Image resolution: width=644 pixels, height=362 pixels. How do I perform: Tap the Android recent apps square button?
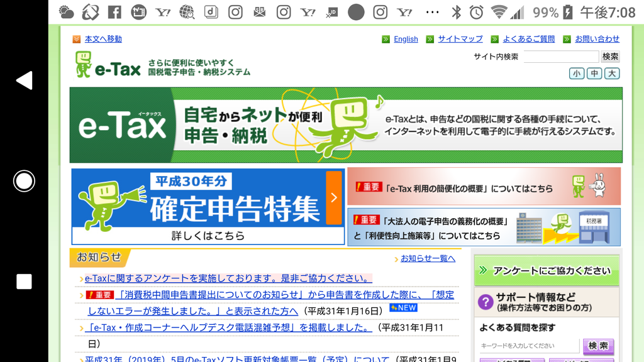24,282
